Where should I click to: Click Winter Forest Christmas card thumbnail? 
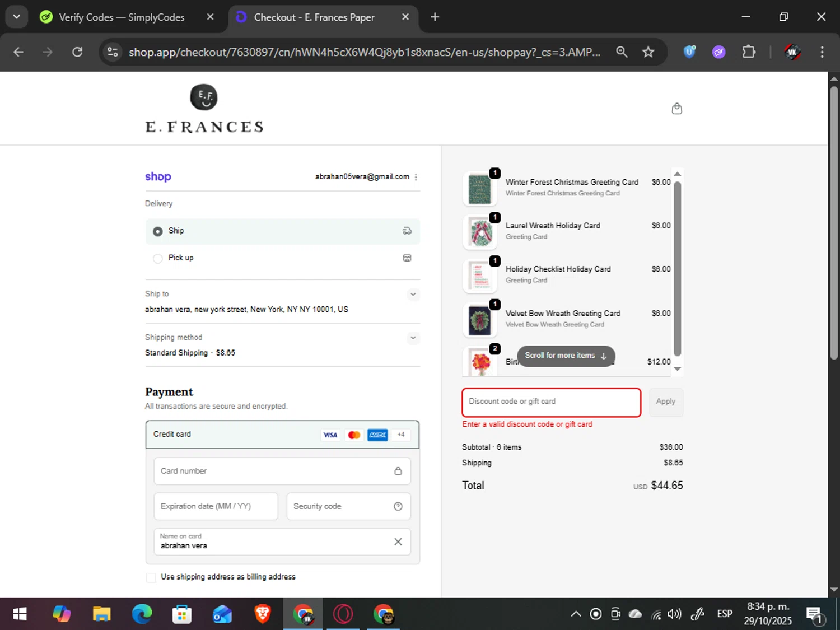[x=480, y=189]
